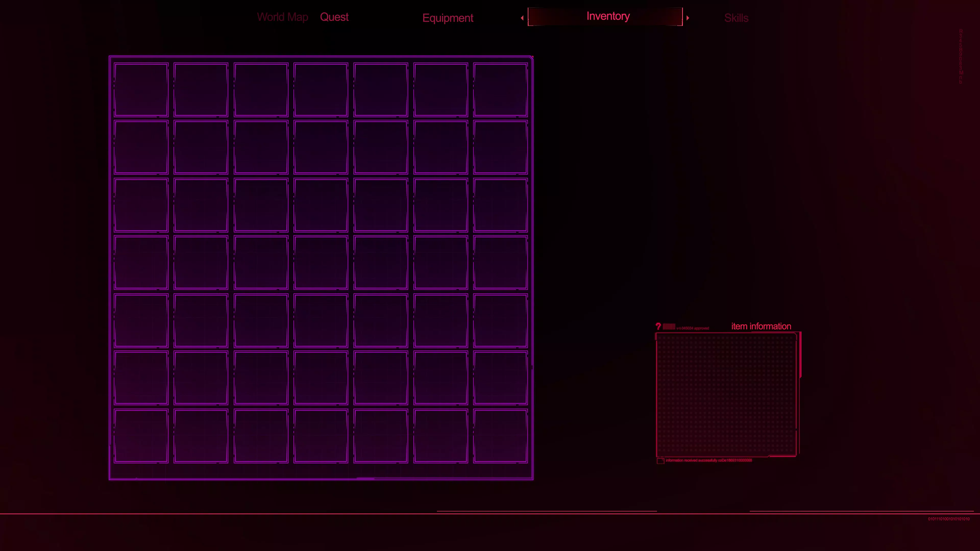This screenshot has height=551, width=980.
Task: Select the center slot of the inventory grid
Action: [x=321, y=263]
